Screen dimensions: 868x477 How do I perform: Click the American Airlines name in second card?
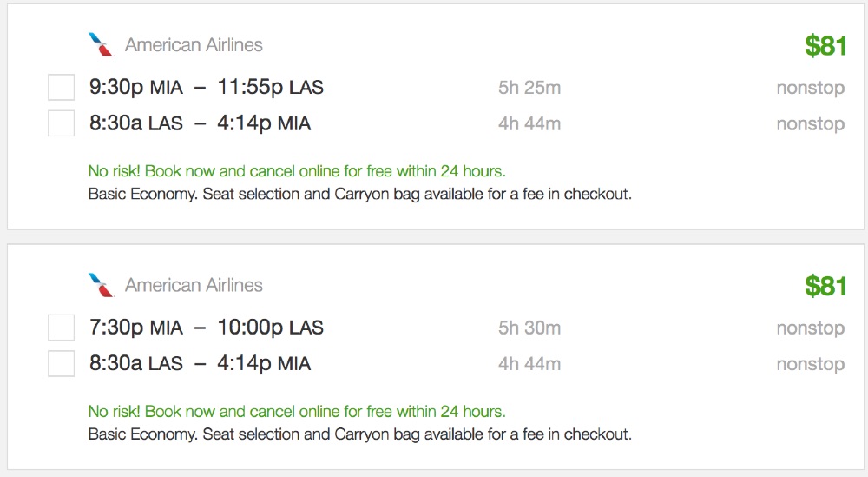194,284
